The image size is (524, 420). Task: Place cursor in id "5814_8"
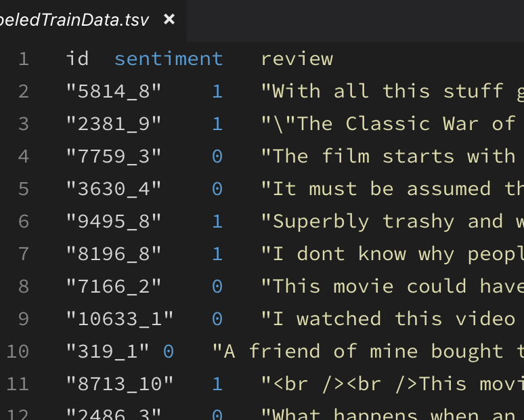click(x=114, y=91)
